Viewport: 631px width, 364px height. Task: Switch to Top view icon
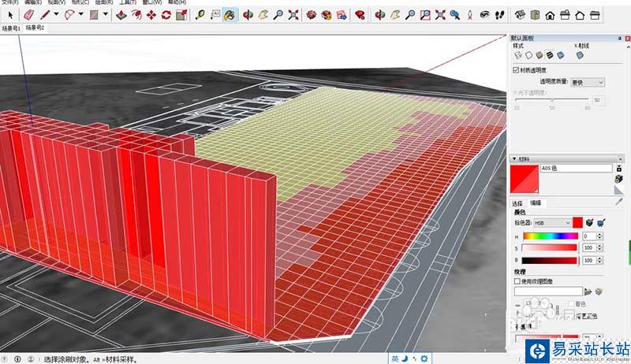[535, 15]
